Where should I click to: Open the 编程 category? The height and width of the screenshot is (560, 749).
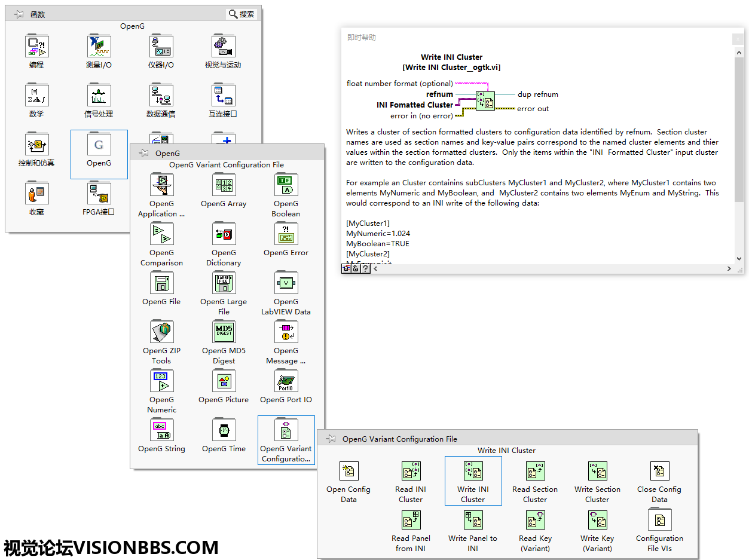pos(36,47)
